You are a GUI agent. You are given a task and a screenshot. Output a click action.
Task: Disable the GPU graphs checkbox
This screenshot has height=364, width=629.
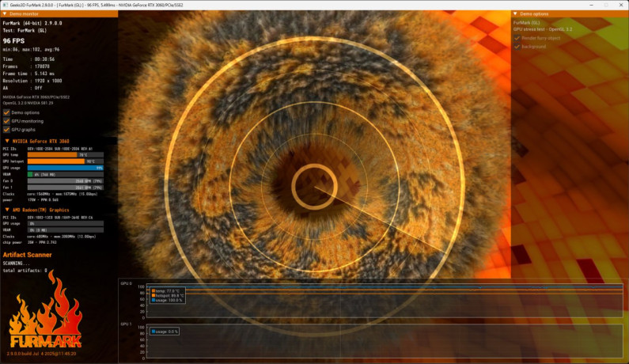tap(6, 129)
